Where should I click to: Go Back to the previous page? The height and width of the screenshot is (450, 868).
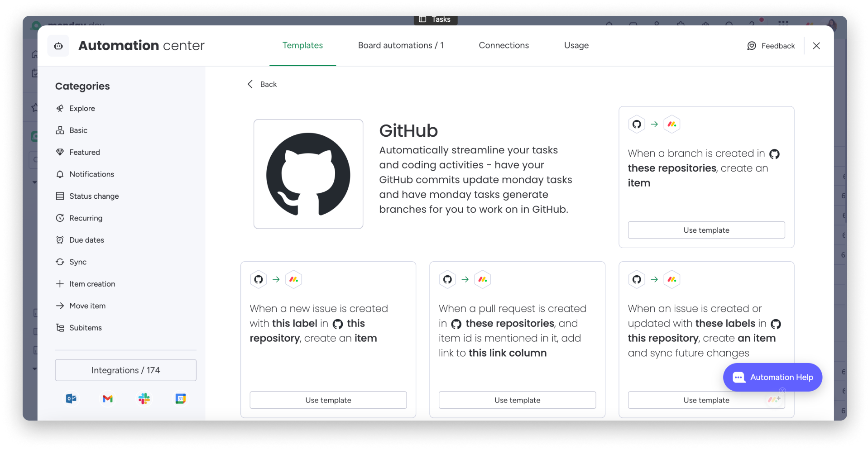coord(262,84)
